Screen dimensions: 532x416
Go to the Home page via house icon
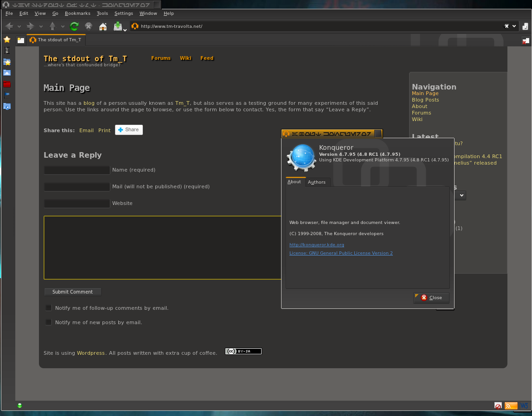coord(103,26)
